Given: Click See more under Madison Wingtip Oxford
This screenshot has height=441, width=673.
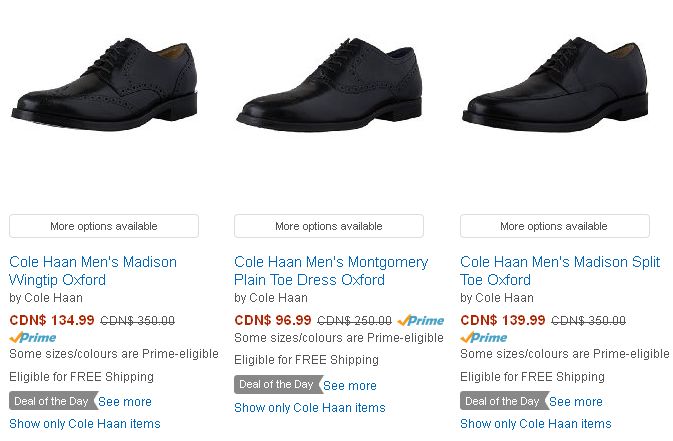Looking at the screenshot, I should pos(125,402).
